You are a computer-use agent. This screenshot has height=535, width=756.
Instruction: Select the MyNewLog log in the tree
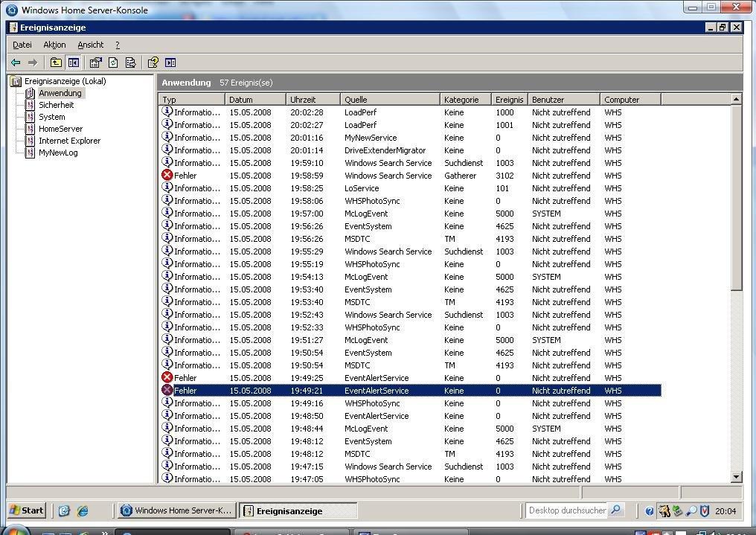pos(58,153)
